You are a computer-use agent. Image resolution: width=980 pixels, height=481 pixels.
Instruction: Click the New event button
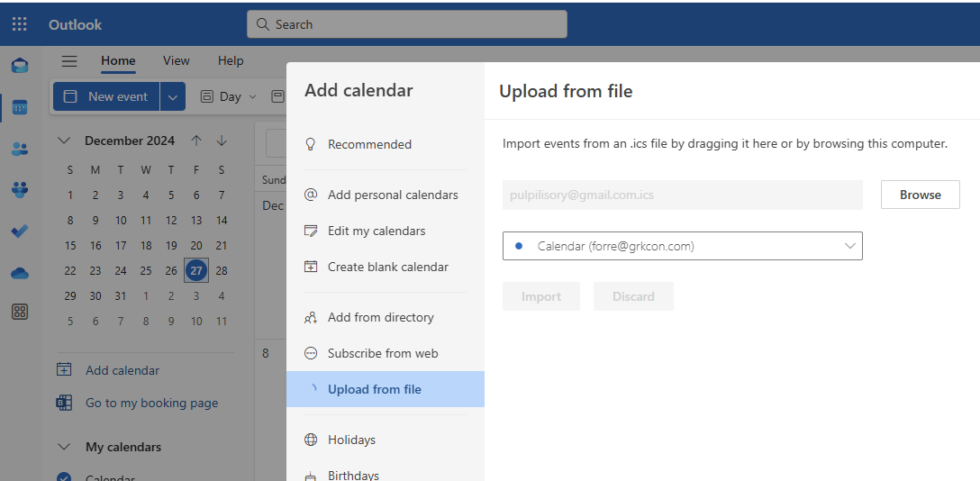106,96
